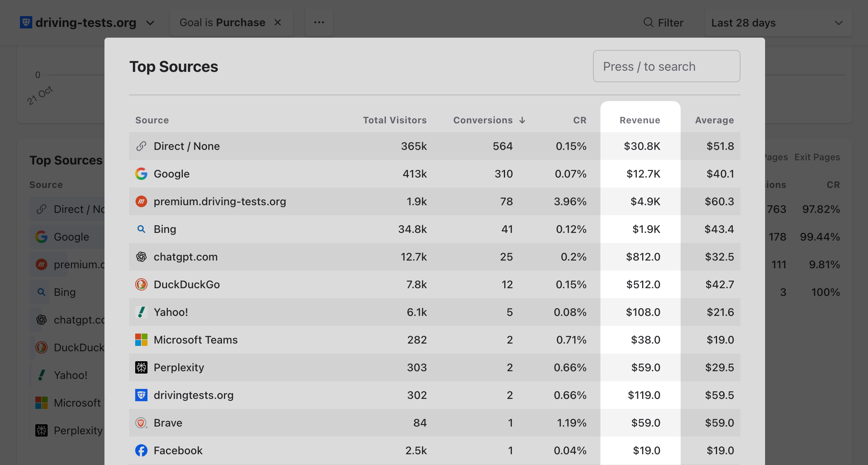Screen dimensions: 868x465
Task: Remove the Goal is Purchase filter
Action: coord(278,23)
